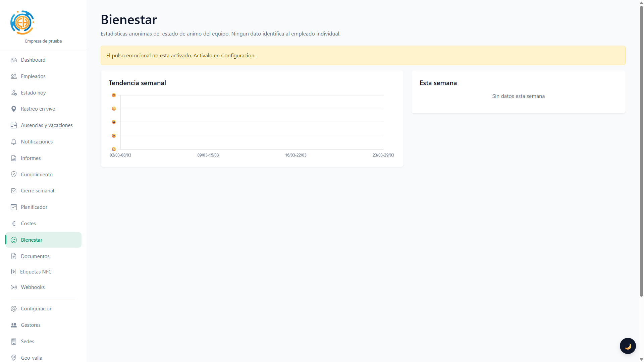
Task: Open the Empleados menu item
Action: (x=33, y=76)
